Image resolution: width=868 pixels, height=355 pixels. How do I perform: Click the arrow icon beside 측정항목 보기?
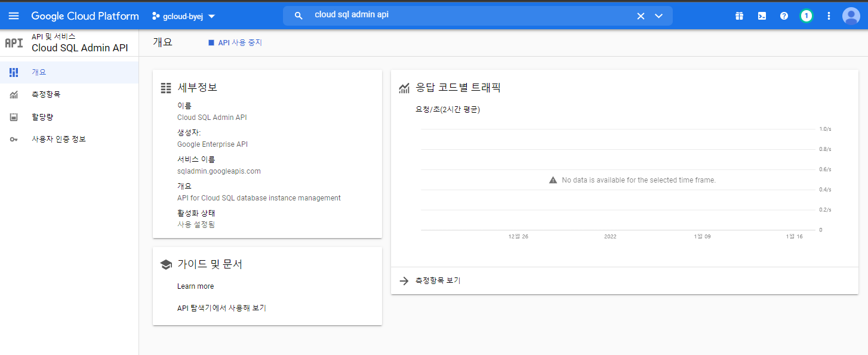404,280
